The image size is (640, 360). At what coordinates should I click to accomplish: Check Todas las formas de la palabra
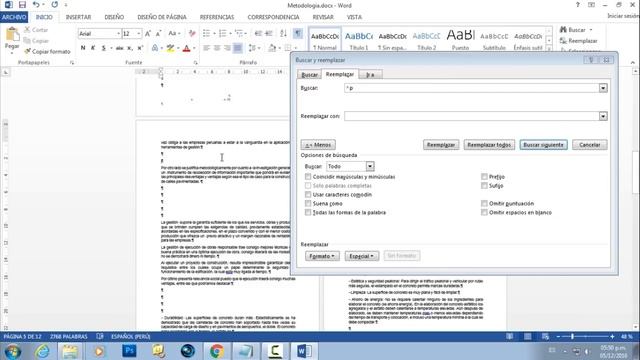pos(308,213)
